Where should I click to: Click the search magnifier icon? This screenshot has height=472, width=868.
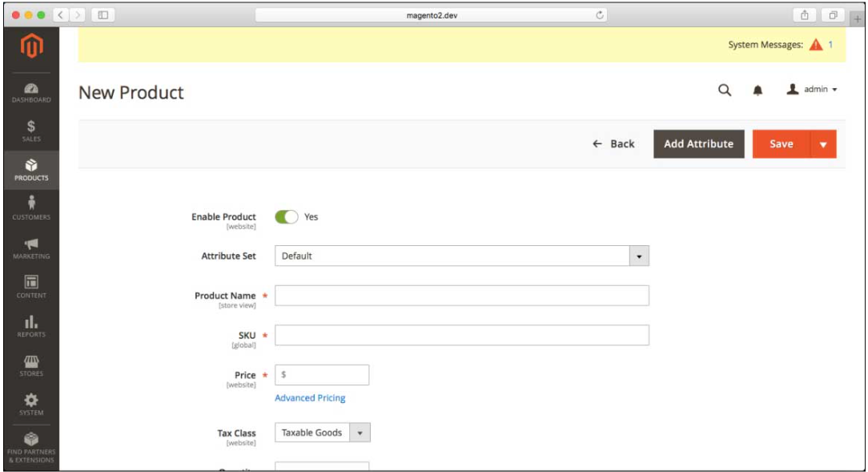(x=725, y=91)
